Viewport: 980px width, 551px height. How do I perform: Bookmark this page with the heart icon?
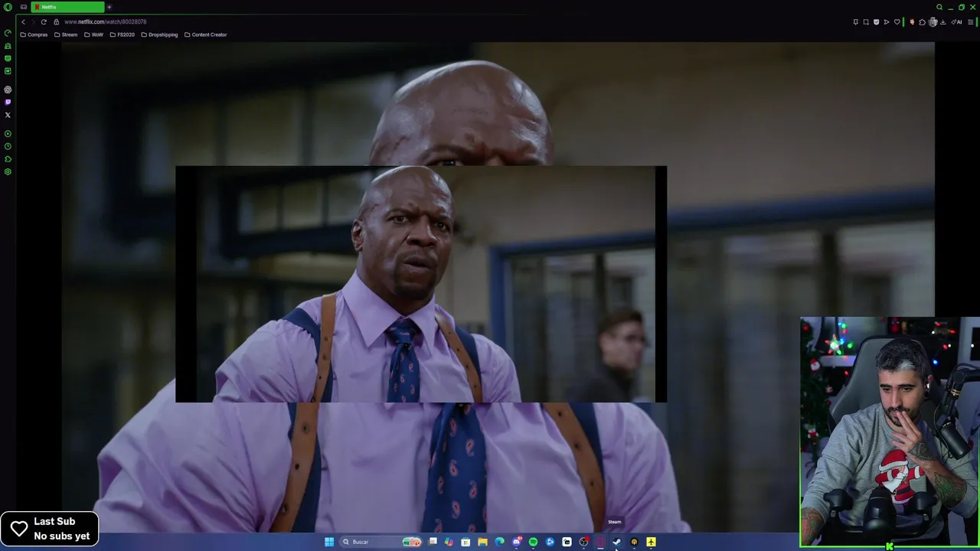coord(897,22)
